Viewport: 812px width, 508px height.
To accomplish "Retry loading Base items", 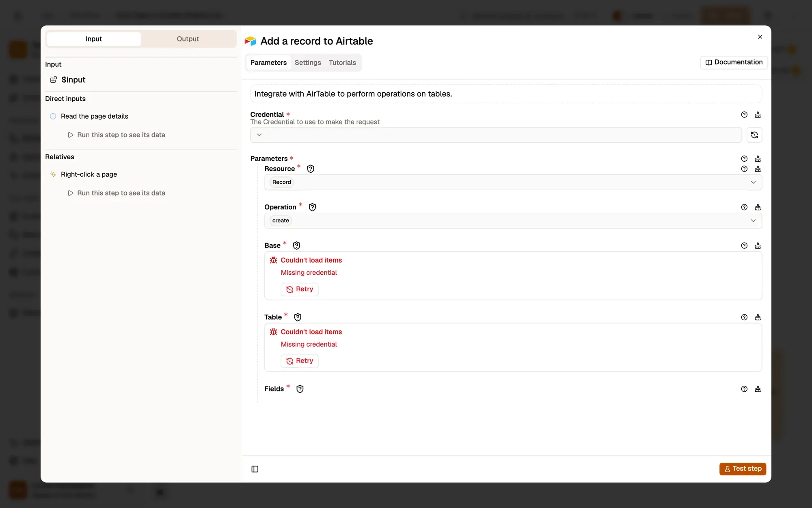I will [x=300, y=289].
